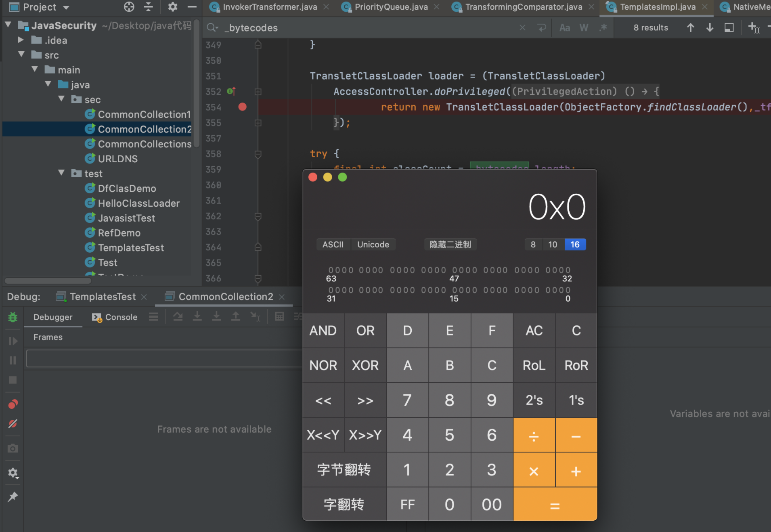
Task: Select the Debugger tab
Action: 53,317
